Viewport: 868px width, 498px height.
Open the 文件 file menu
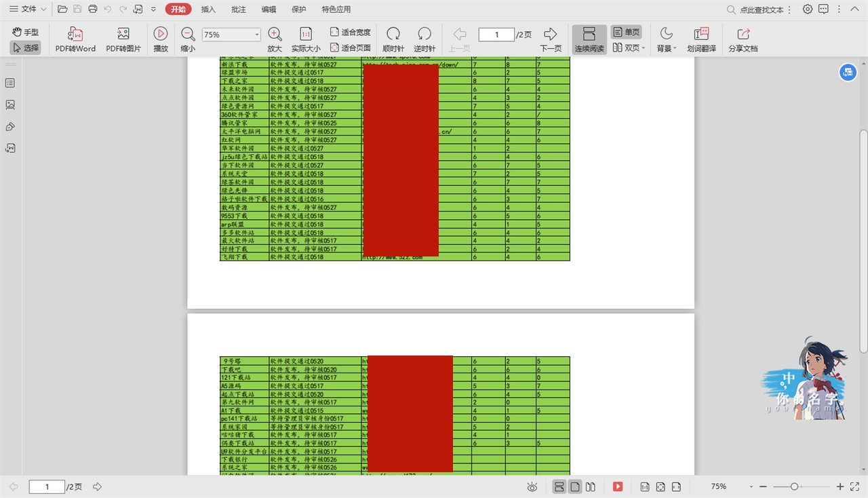point(28,9)
